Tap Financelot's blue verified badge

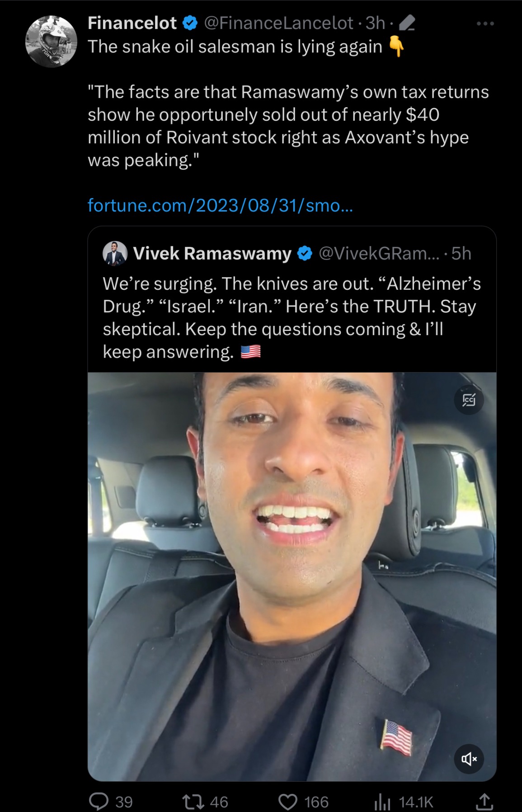click(190, 23)
